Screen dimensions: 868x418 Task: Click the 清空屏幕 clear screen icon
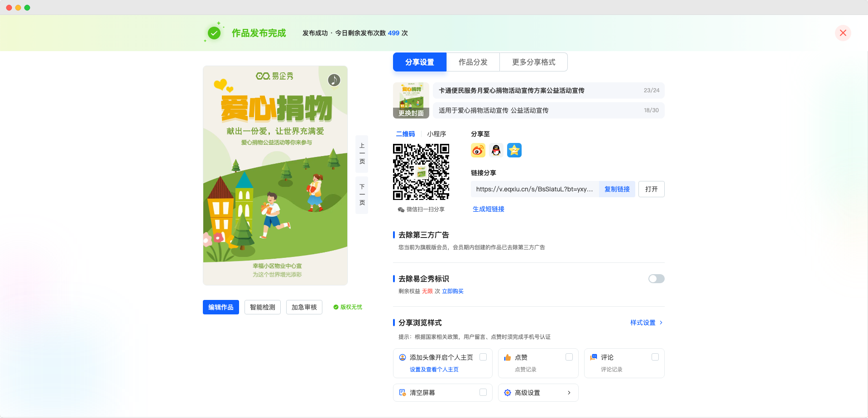[x=403, y=393]
